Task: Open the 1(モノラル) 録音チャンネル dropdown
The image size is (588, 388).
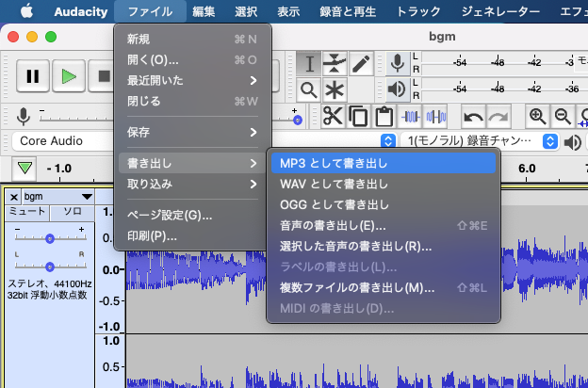Action: 480,141
